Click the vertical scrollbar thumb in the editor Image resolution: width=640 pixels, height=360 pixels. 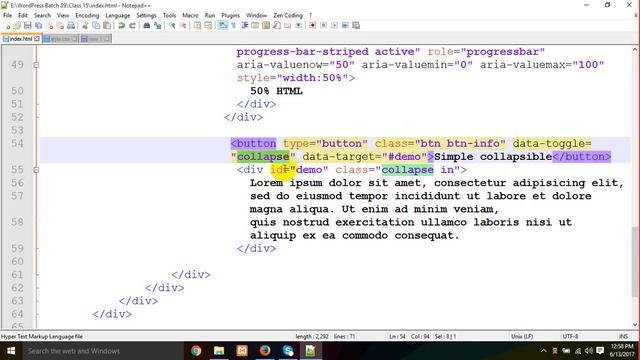(x=634, y=261)
